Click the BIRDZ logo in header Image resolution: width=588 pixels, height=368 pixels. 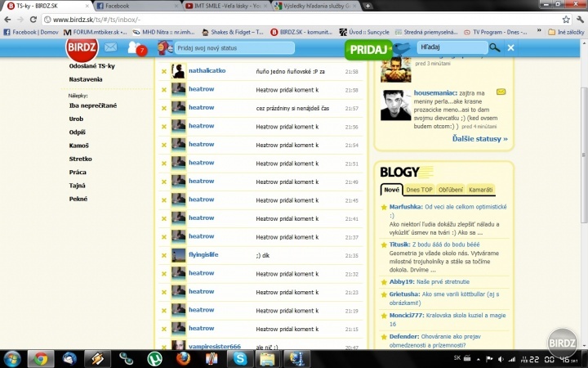[x=82, y=48]
